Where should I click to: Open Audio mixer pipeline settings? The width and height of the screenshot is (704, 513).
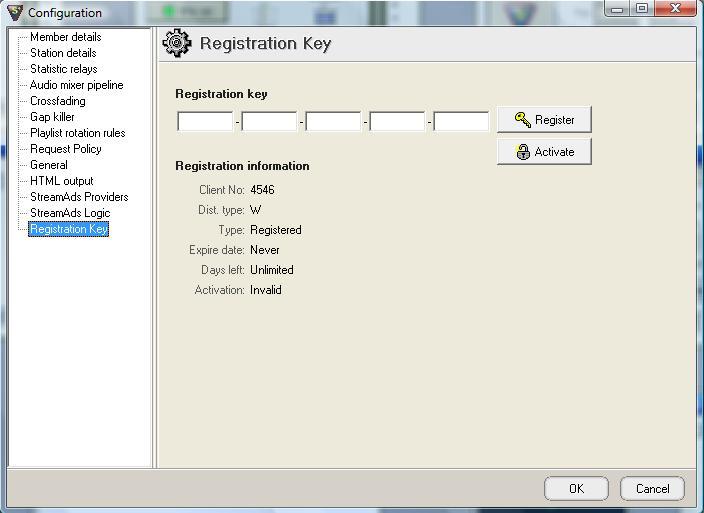(76, 85)
